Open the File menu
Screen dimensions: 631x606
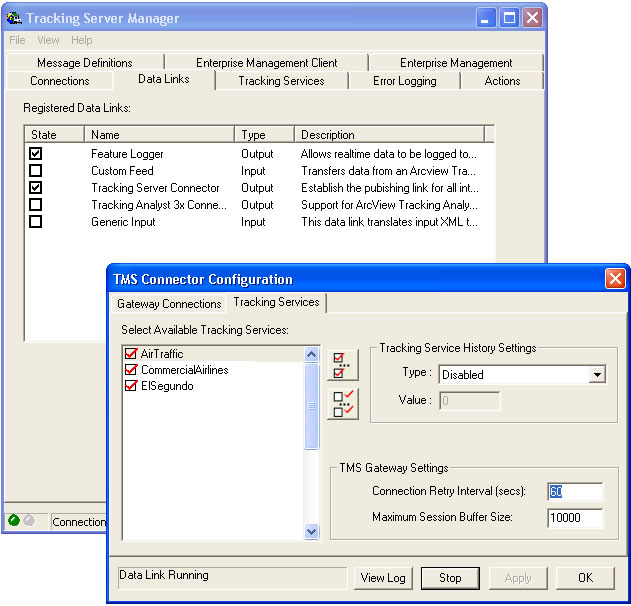click(17, 40)
